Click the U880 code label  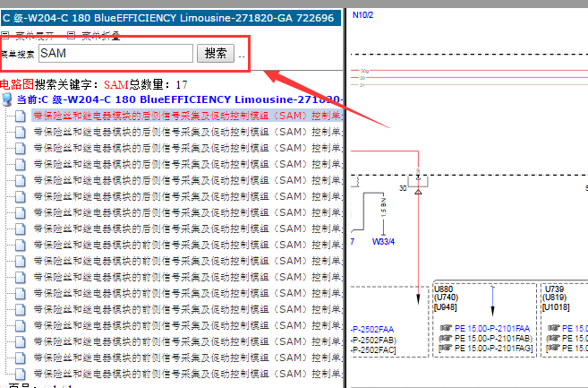444,289
